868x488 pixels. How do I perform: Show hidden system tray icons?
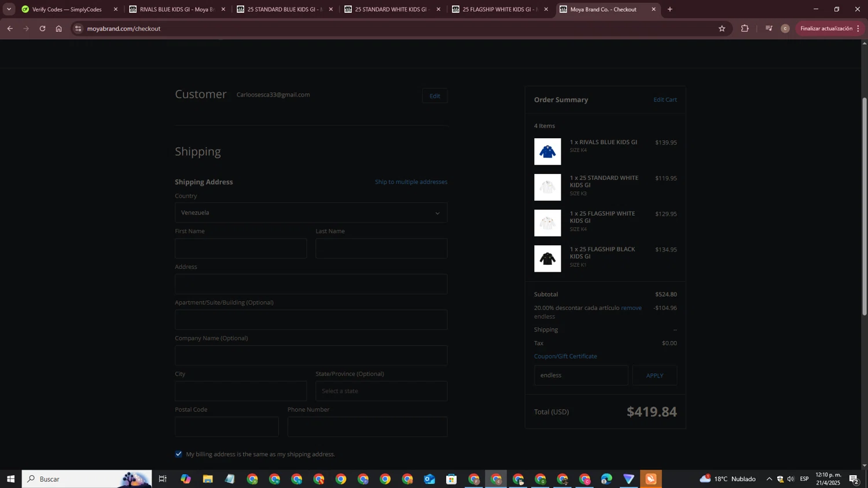pyautogui.click(x=769, y=479)
